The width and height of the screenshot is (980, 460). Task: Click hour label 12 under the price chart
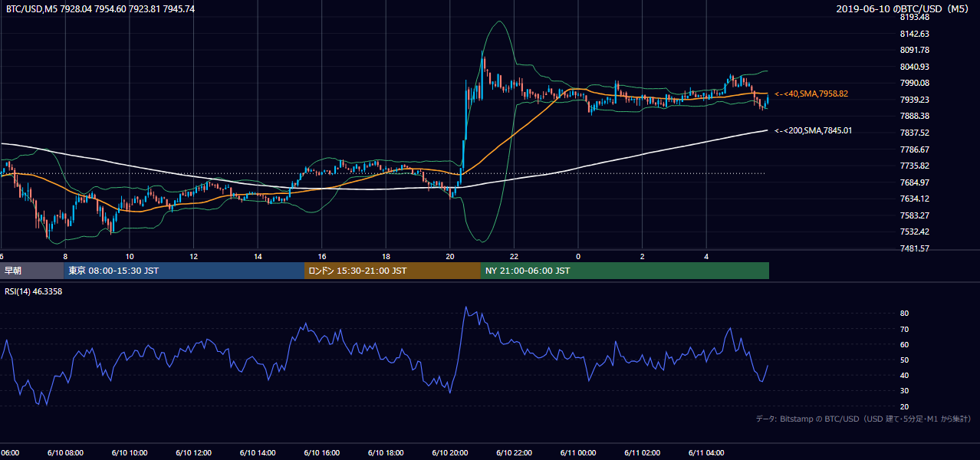pos(194,256)
